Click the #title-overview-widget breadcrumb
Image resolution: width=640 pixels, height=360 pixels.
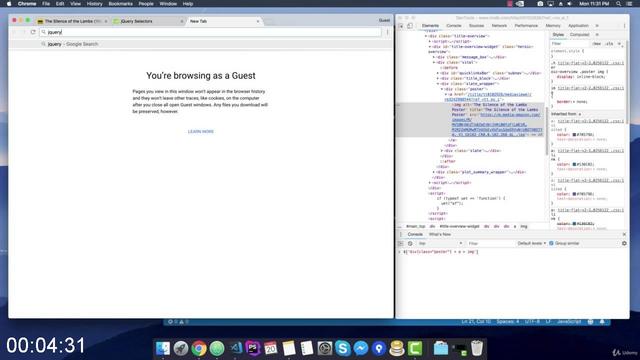459,226
